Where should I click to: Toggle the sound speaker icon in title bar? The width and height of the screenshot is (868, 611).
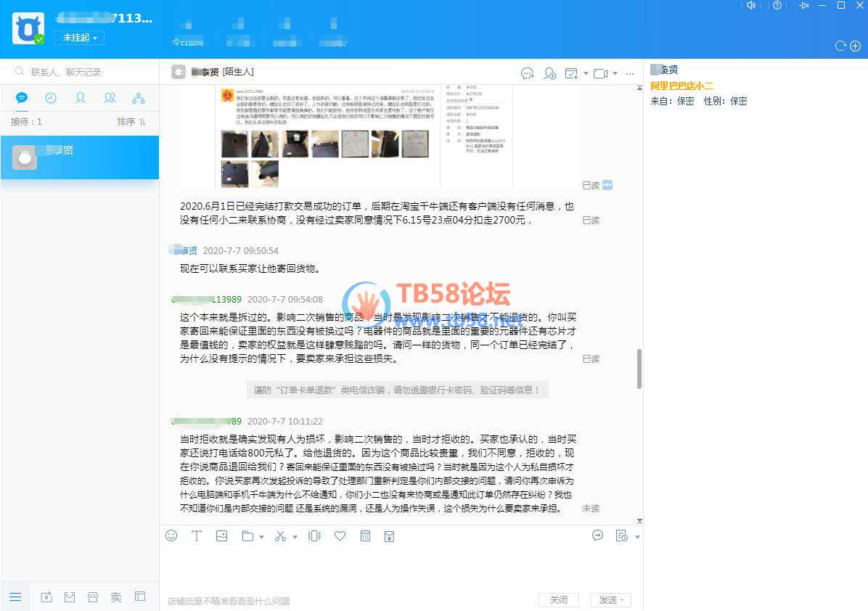coord(751,6)
